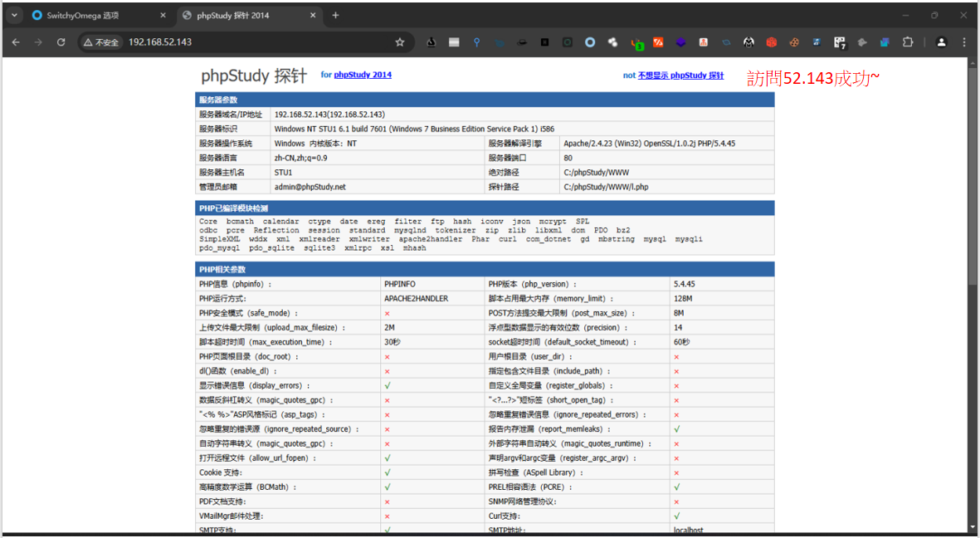This screenshot has width=980, height=538.
Task: Click the black square N extension icon
Action: pyautogui.click(x=545, y=42)
